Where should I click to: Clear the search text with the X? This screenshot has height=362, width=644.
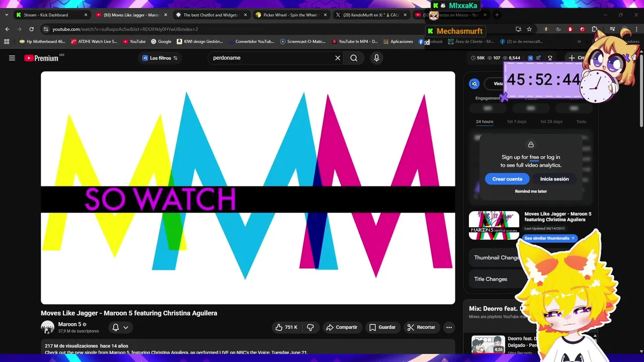pyautogui.click(x=338, y=58)
